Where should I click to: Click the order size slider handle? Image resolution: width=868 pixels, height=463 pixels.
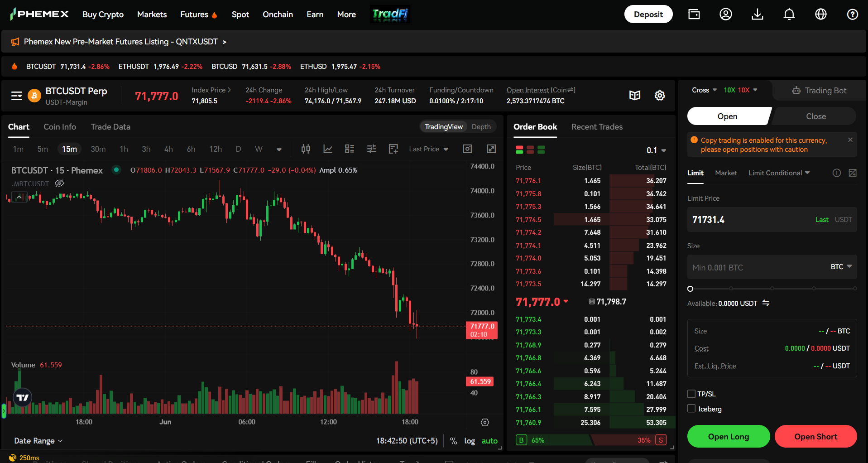point(690,289)
